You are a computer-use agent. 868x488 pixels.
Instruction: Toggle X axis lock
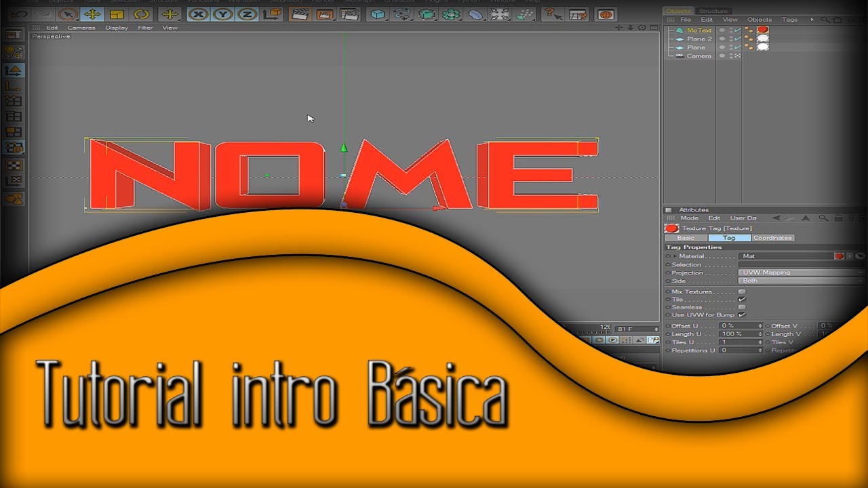(197, 14)
